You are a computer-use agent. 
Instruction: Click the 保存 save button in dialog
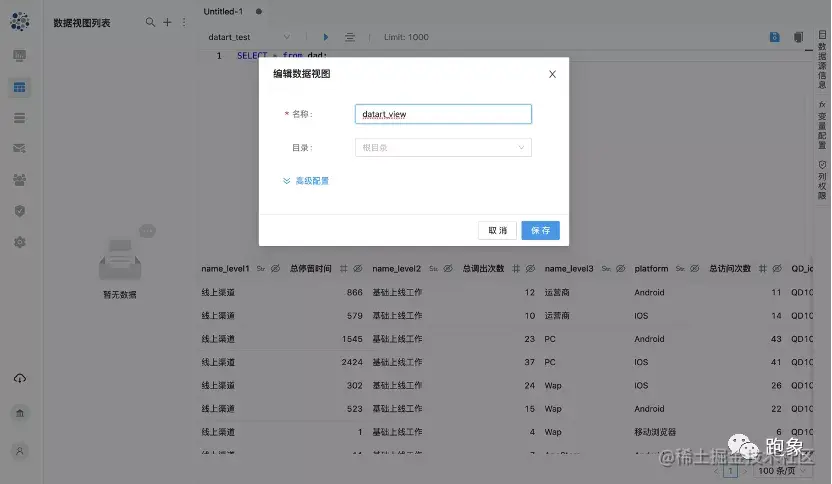click(540, 230)
